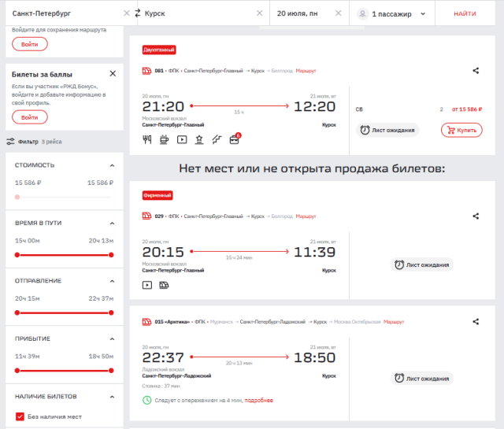The width and height of the screenshot is (504, 429).
Task: Click the train logo icon for 029
Action: click(x=147, y=216)
